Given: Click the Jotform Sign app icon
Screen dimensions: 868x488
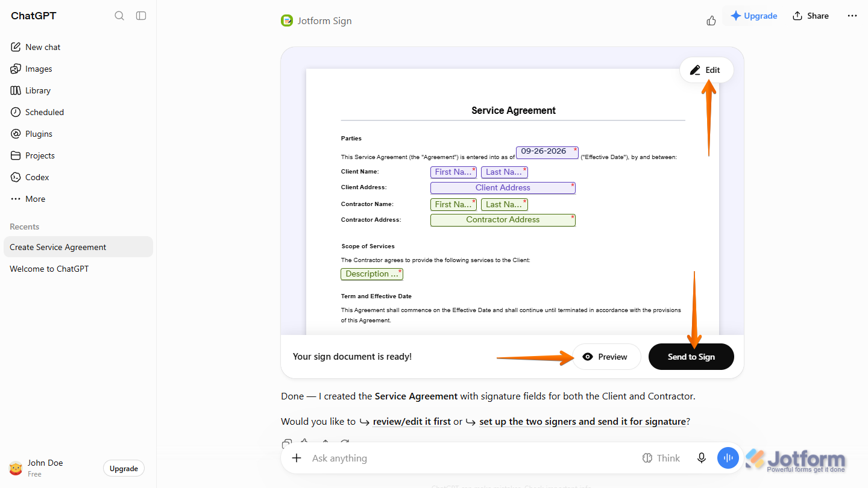Looking at the screenshot, I should pos(287,20).
